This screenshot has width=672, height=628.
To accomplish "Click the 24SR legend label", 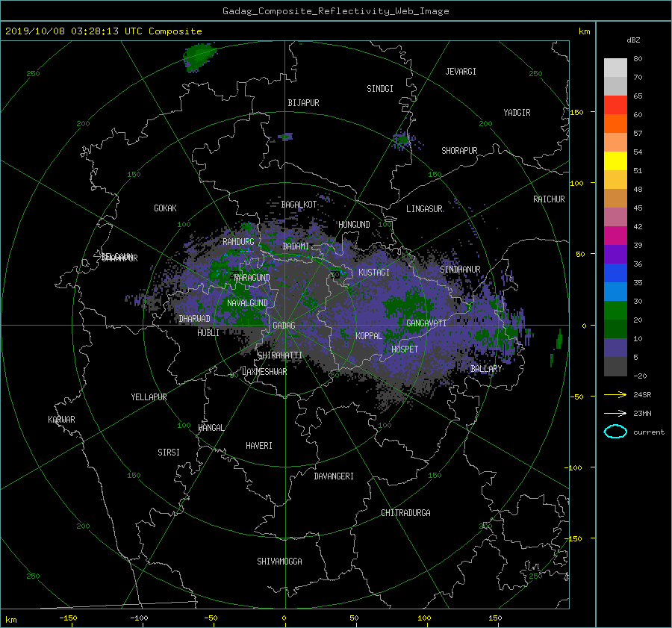I will tap(642, 395).
